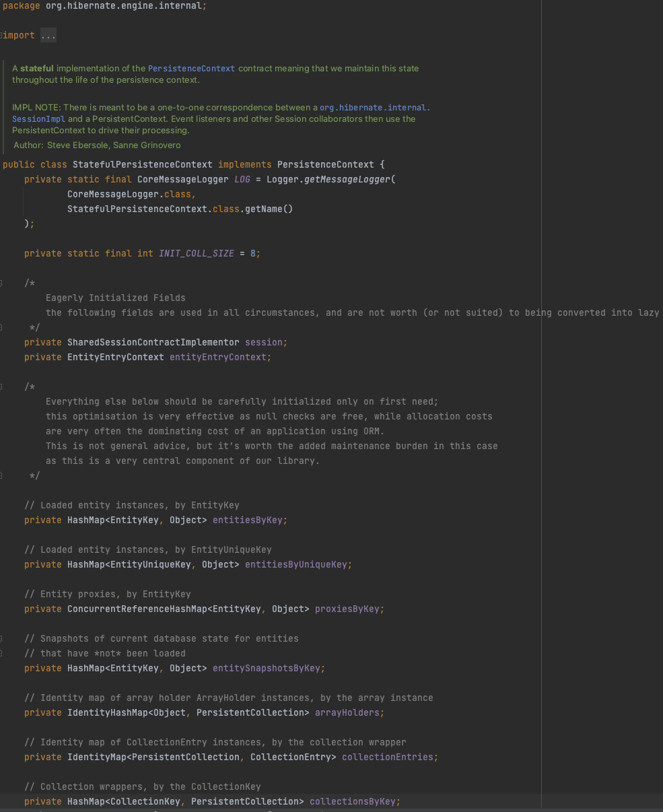Image resolution: width=663 pixels, height=812 pixels.
Task: Click comment line 'This is not general advice'
Action: click(x=272, y=446)
